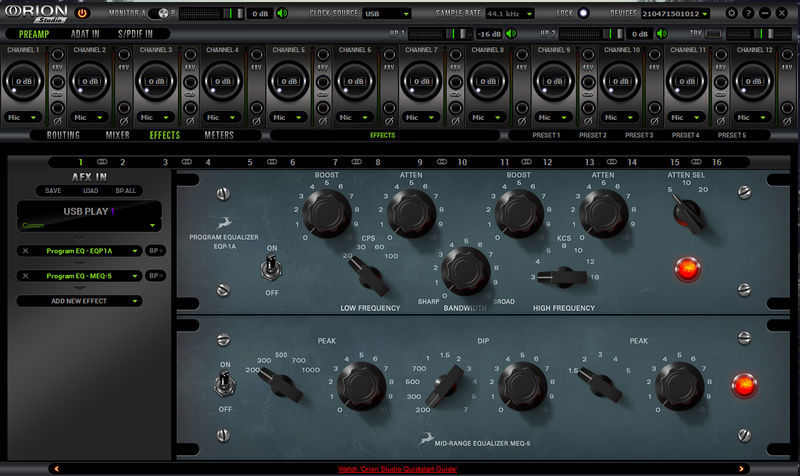Toggle the EQP-1A On/Off switch
The image size is (800, 476).
271,268
